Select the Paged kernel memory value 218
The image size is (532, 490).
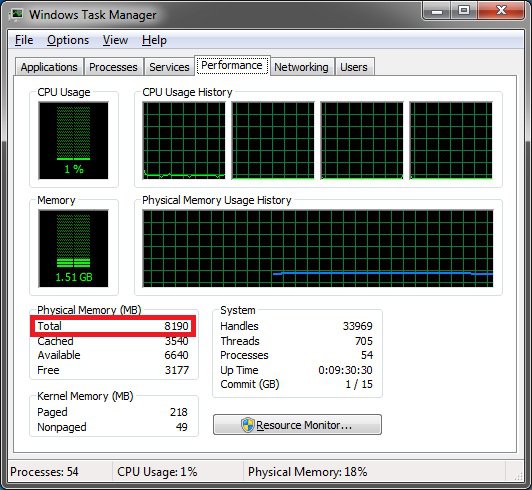179,412
